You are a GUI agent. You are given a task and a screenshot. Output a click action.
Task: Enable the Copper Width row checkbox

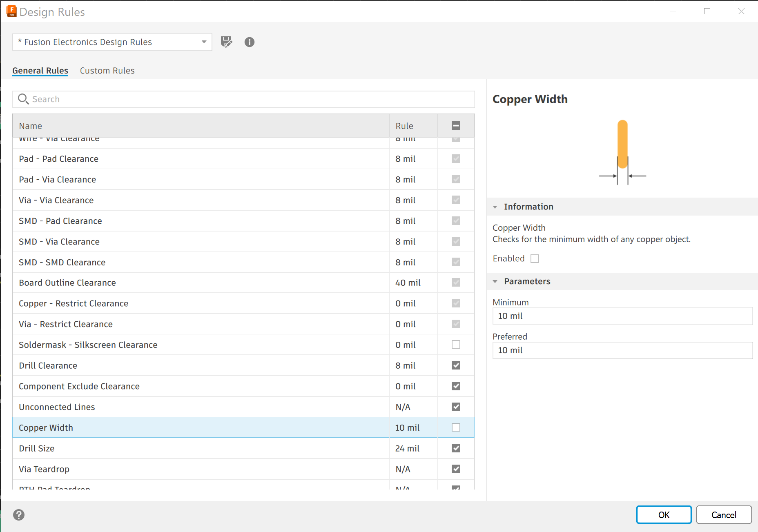(x=456, y=427)
